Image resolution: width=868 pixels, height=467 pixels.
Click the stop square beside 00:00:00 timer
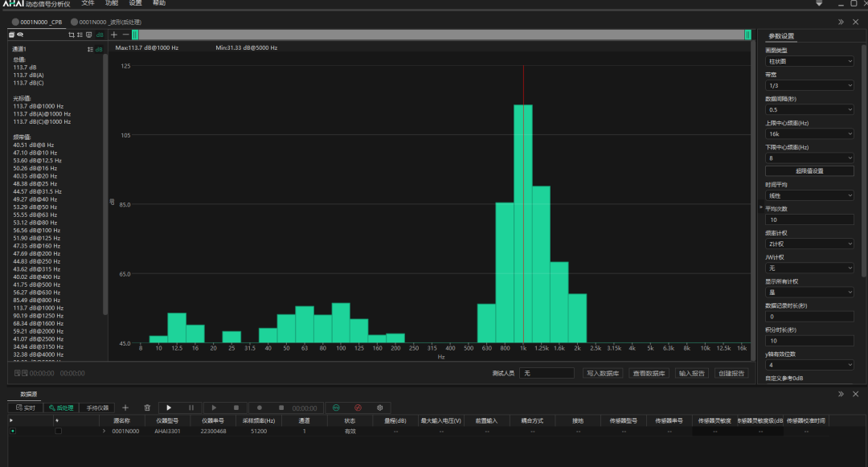pyautogui.click(x=281, y=408)
